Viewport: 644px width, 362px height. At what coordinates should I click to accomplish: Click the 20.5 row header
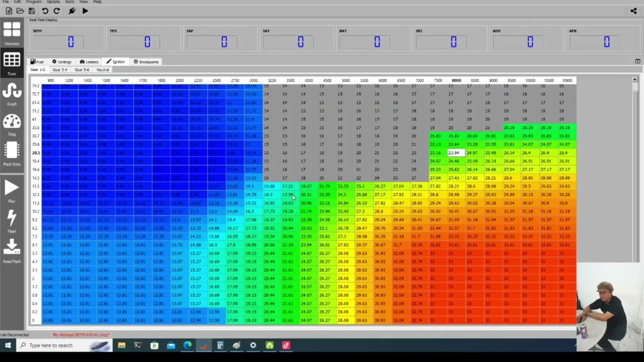[36, 153]
